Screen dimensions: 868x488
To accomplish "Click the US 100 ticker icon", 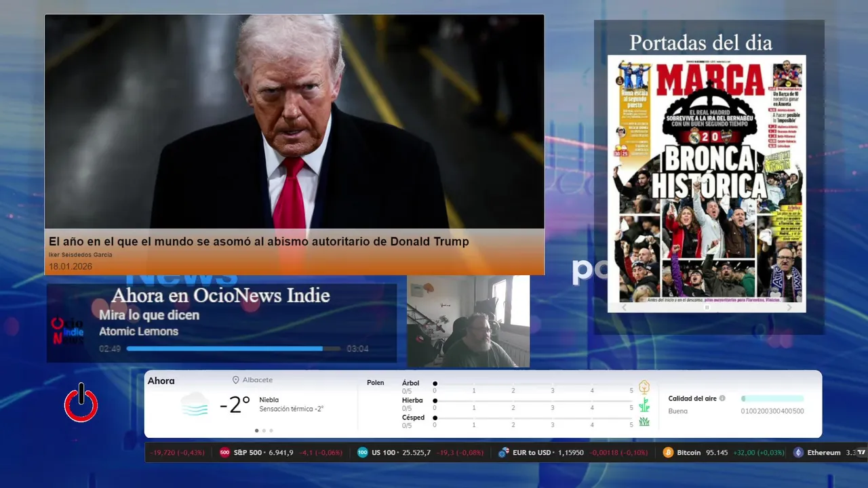I will [363, 453].
